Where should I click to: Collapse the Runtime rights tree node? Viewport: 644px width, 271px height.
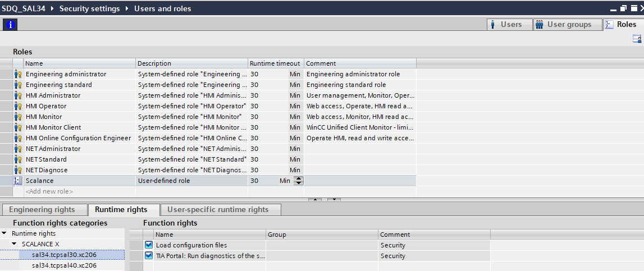click(4, 233)
